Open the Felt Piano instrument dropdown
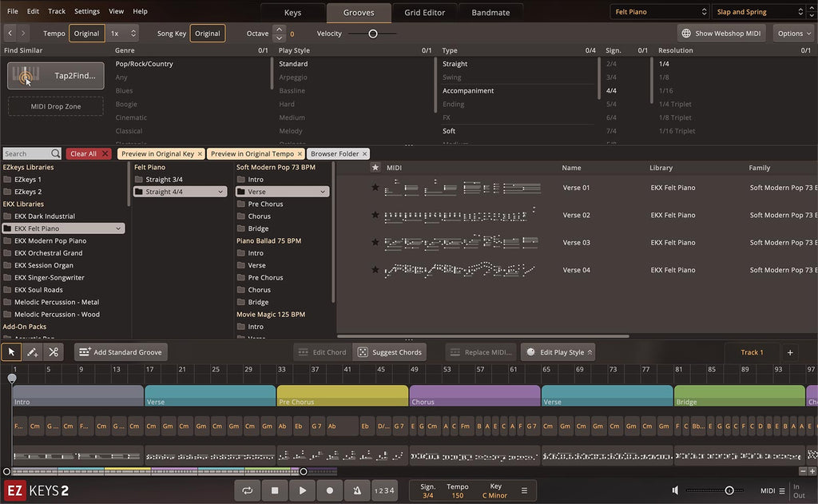 point(660,11)
